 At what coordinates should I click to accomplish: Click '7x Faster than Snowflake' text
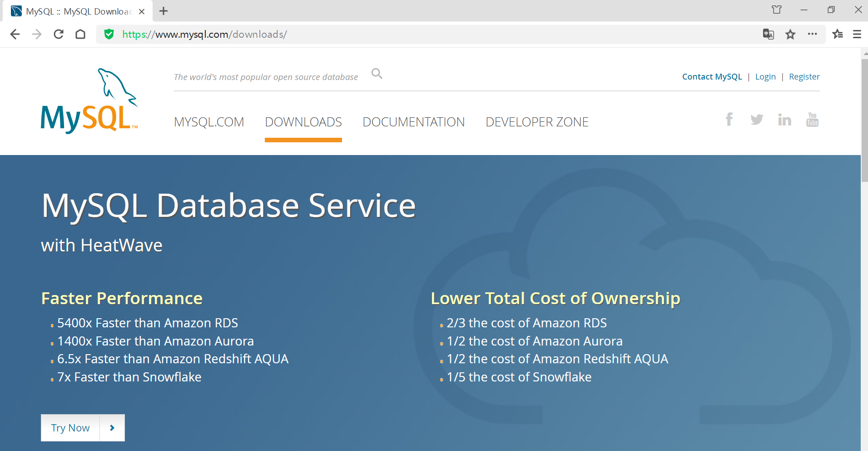tap(129, 377)
